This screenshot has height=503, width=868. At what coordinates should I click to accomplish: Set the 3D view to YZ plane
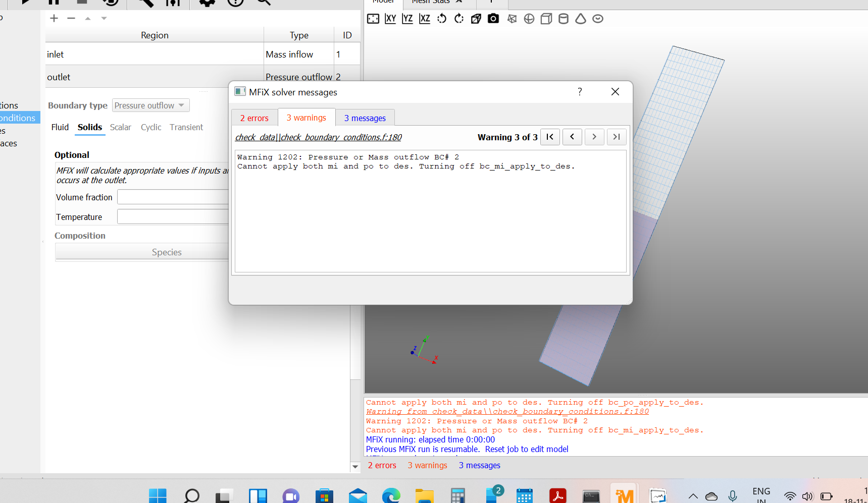(407, 19)
